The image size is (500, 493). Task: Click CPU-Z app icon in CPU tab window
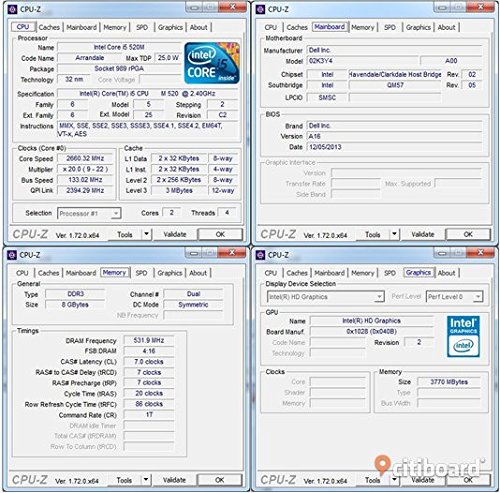(12, 9)
